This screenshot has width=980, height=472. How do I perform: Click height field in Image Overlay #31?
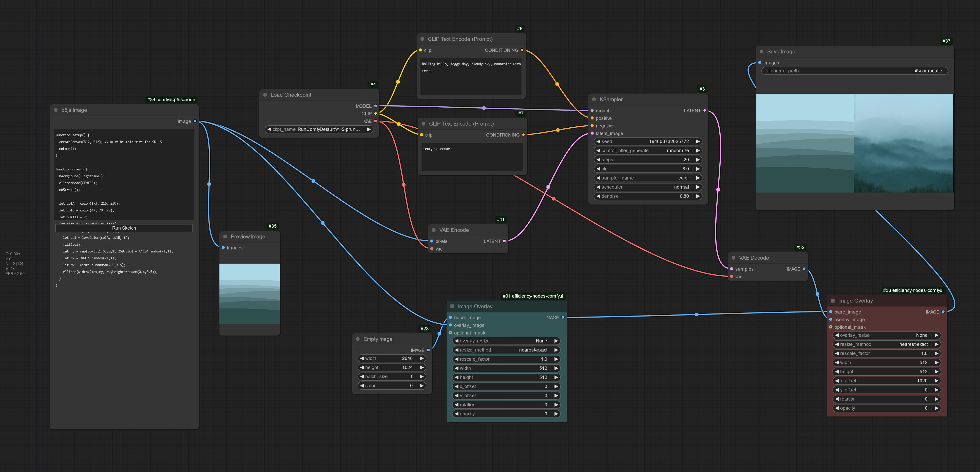[506, 377]
